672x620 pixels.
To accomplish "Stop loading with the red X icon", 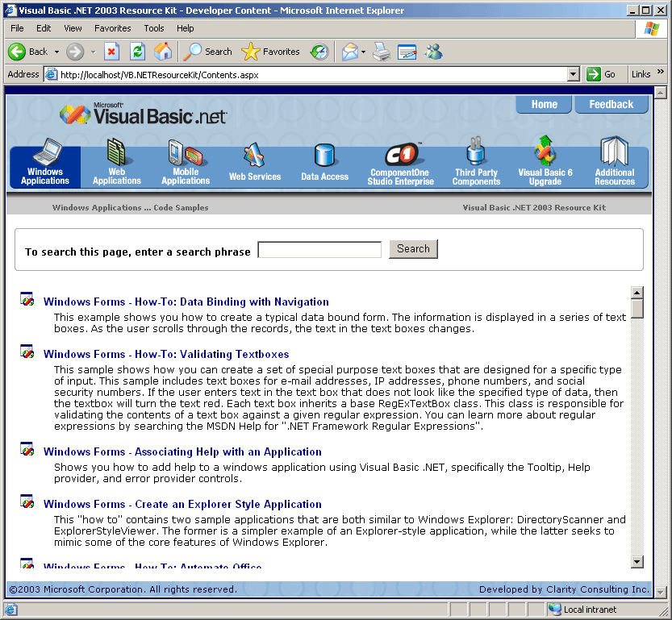I will [x=111, y=52].
